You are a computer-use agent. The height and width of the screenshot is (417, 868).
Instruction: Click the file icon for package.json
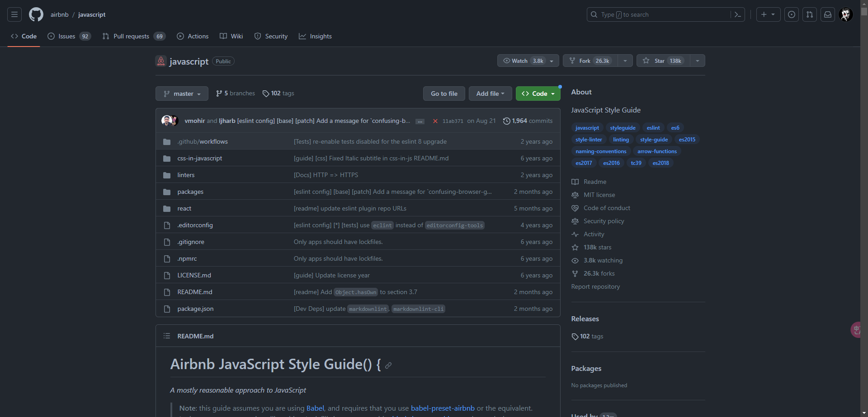click(167, 309)
